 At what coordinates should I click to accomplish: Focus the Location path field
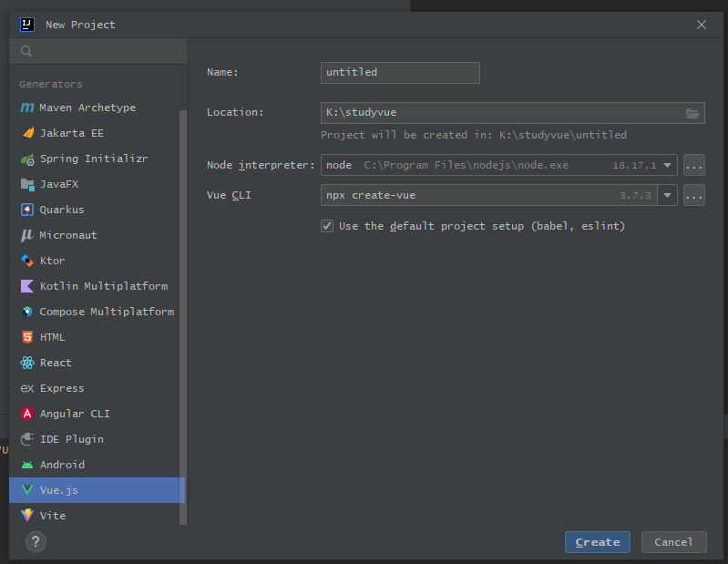click(513, 113)
